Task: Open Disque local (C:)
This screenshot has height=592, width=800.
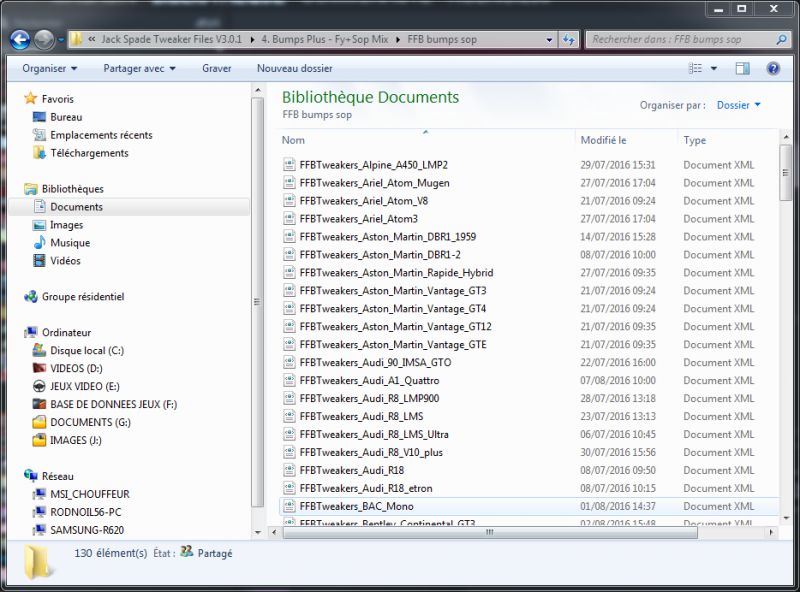Action: click(x=87, y=350)
